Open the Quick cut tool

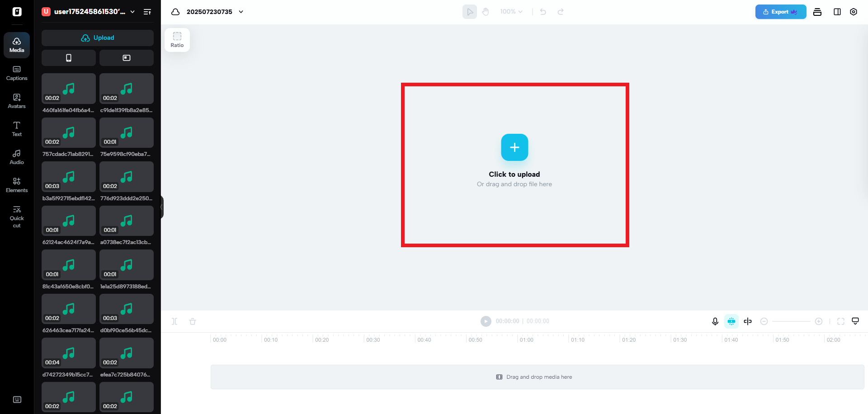click(17, 216)
